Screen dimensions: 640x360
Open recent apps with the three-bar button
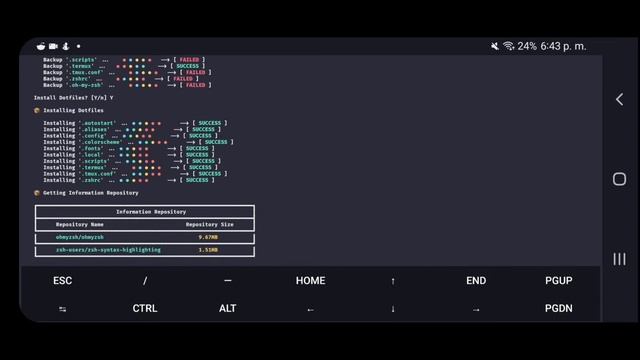619,259
